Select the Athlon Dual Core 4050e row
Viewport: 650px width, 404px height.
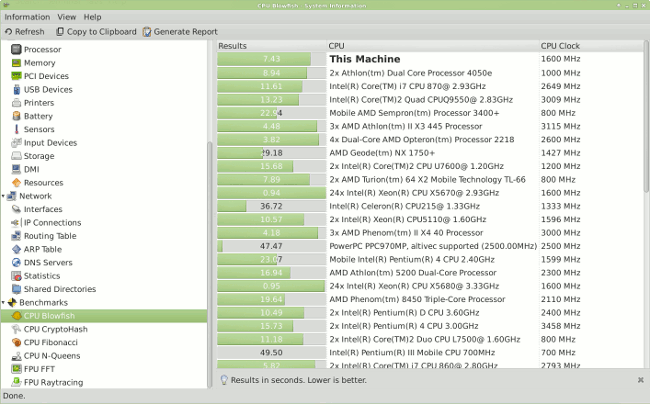pyautogui.click(x=430, y=73)
